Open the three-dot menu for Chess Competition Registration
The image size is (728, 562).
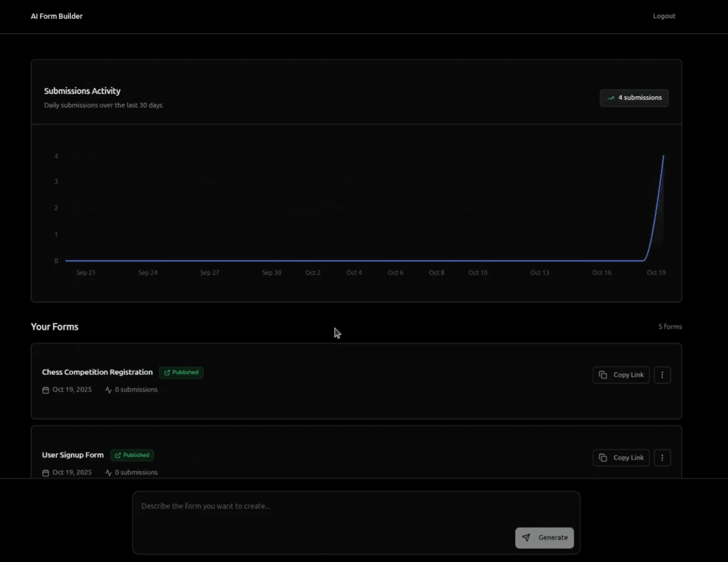(x=662, y=375)
